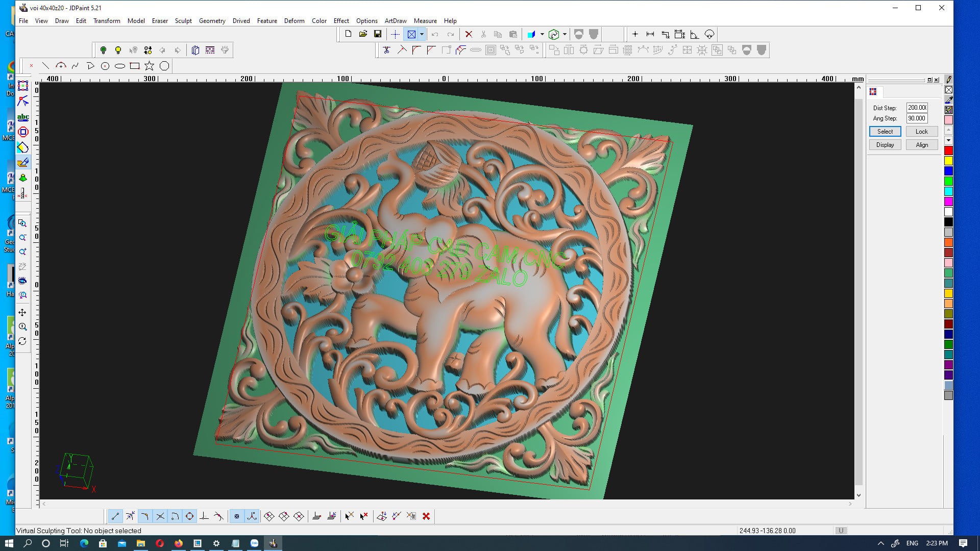Click the Align button

(921, 145)
